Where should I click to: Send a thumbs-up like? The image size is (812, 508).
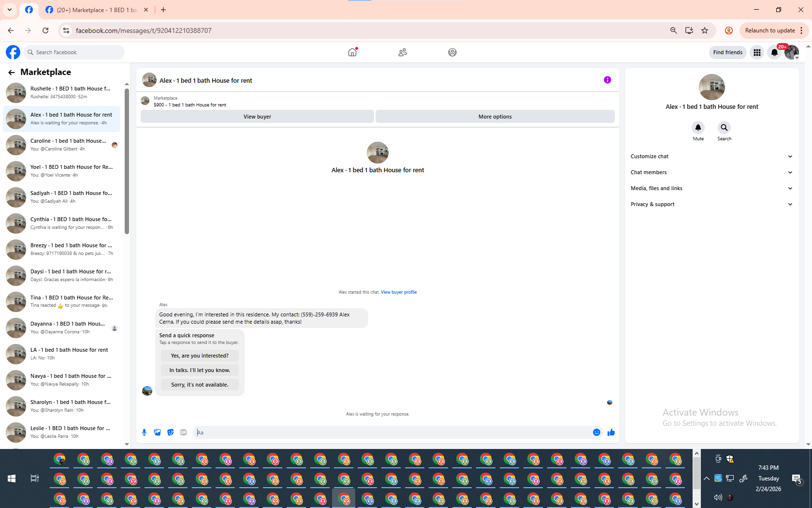611,433
